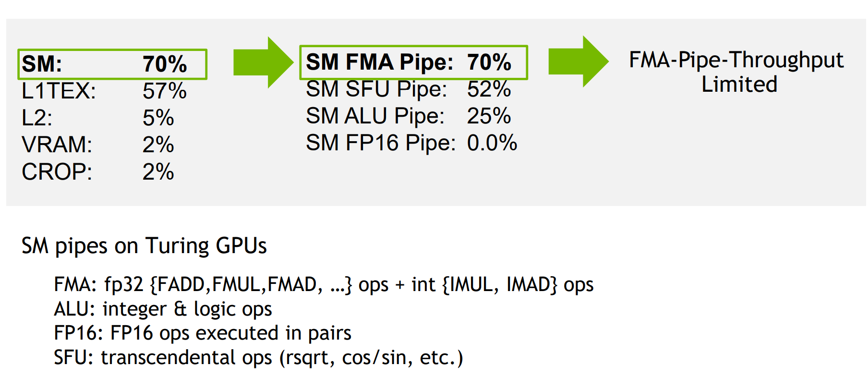Click the L1TEX: label
The height and width of the screenshot is (378, 868).
(59, 91)
